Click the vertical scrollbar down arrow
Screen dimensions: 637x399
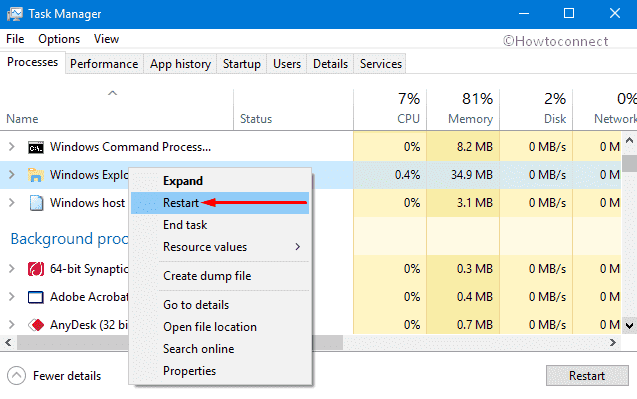[629, 325]
